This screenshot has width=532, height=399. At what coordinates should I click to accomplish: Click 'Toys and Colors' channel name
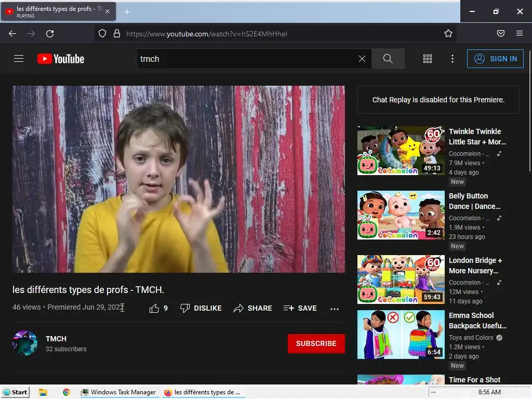pos(471,338)
